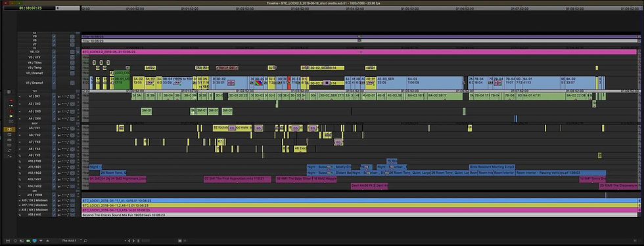Select the purple '02 2M1 The First Hypnotism' clip
Screen dimensions: 644x246
[237, 179]
